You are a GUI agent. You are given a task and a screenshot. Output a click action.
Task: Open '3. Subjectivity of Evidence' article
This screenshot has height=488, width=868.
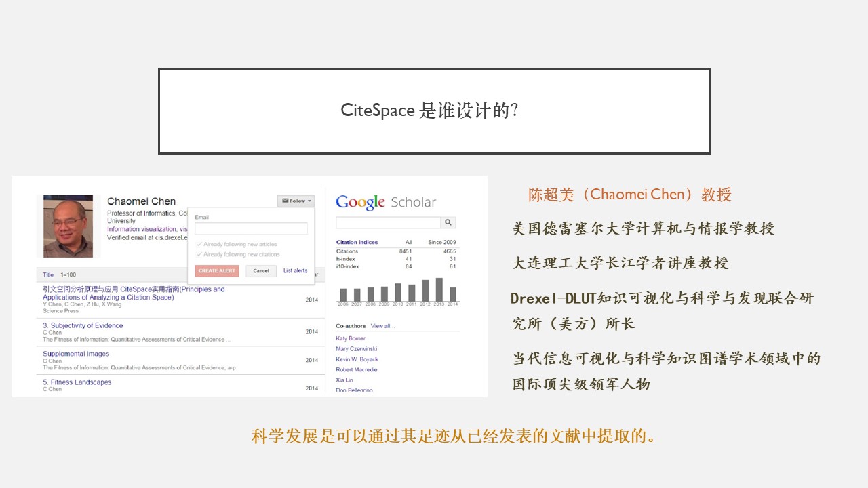click(x=83, y=325)
